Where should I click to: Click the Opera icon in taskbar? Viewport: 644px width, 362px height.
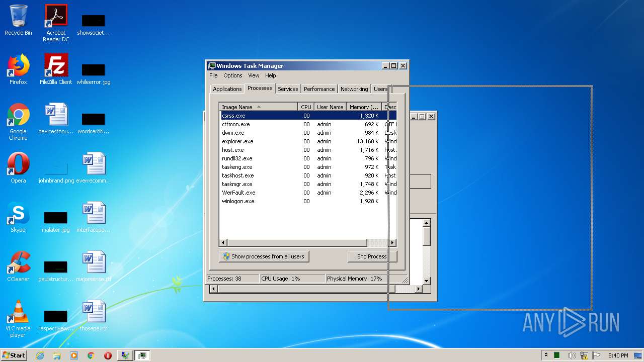[108, 355]
